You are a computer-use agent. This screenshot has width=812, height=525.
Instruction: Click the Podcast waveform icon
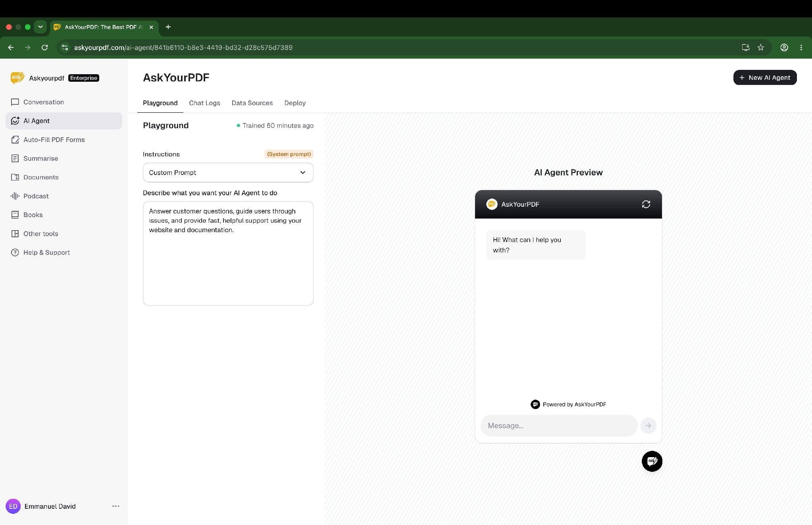click(15, 196)
